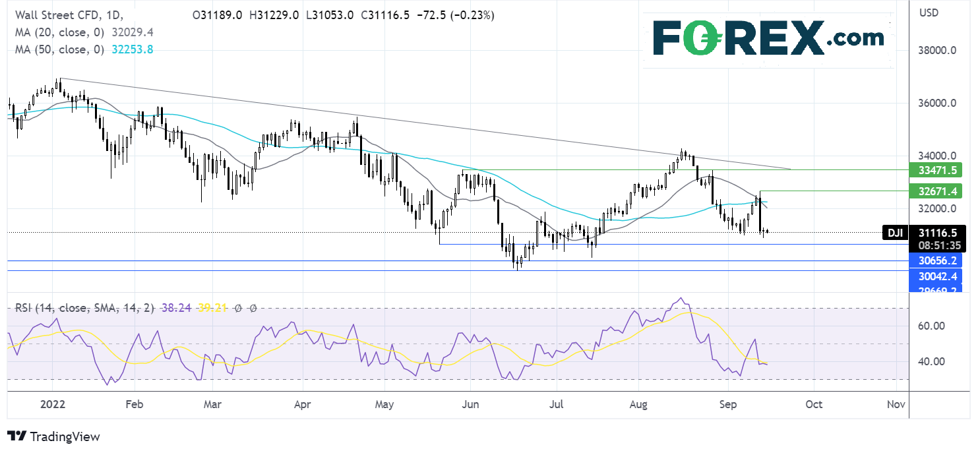Click the Oct label on time axis
980x449 pixels.
(x=814, y=404)
